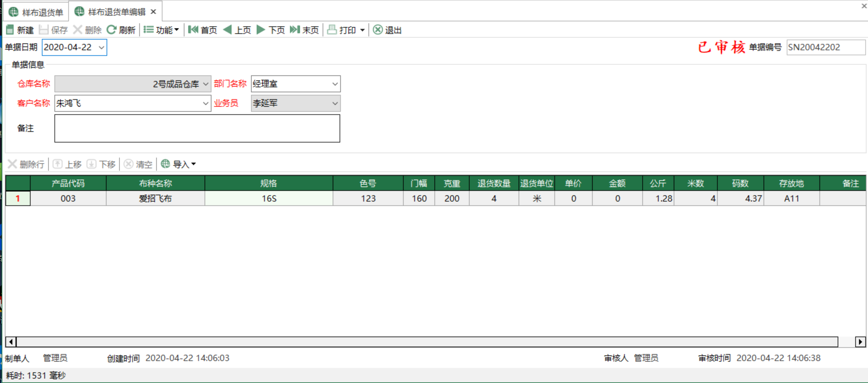Click the width cell 160
This screenshot has width=868, height=383.
point(419,198)
